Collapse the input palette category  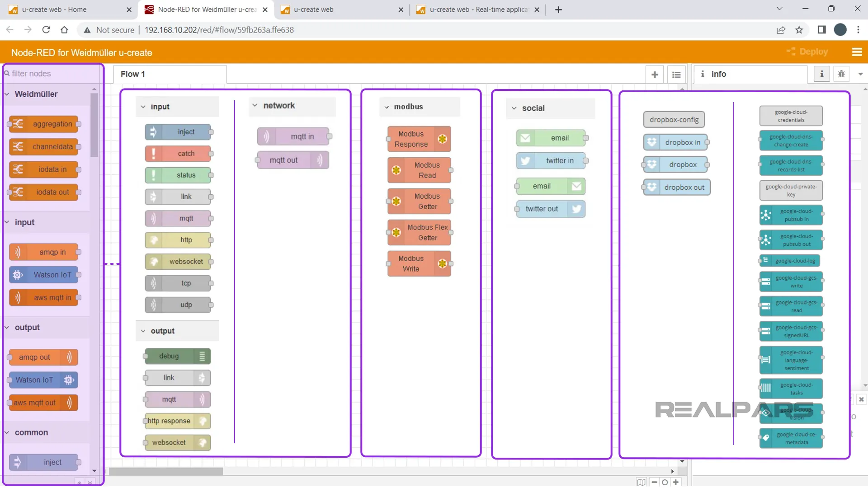(x=47, y=222)
